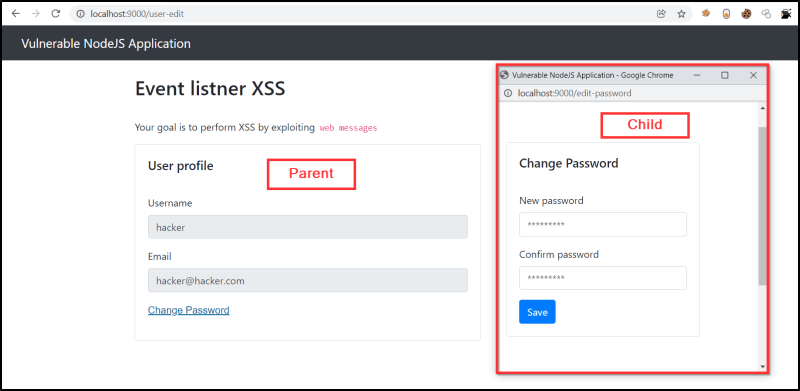Reload the user-edit page
Viewport: 800px width, 391px height.
56,14
